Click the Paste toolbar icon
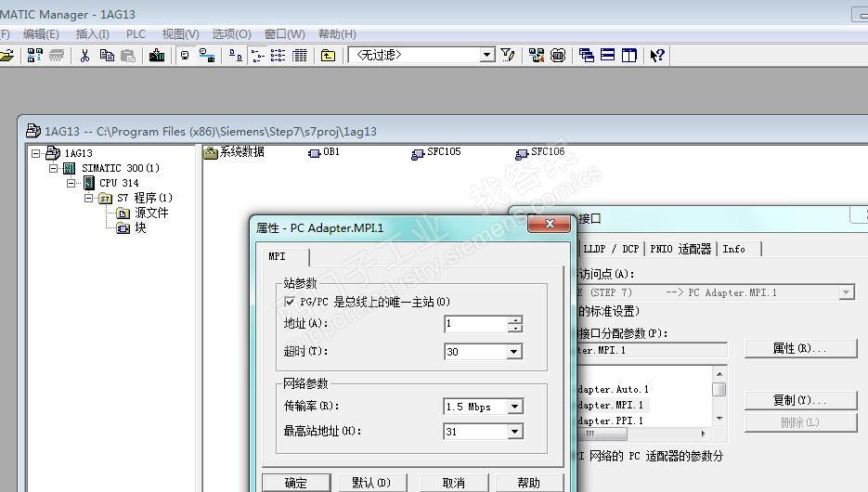Viewport: 868px width, 492px height. click(128, 56)
